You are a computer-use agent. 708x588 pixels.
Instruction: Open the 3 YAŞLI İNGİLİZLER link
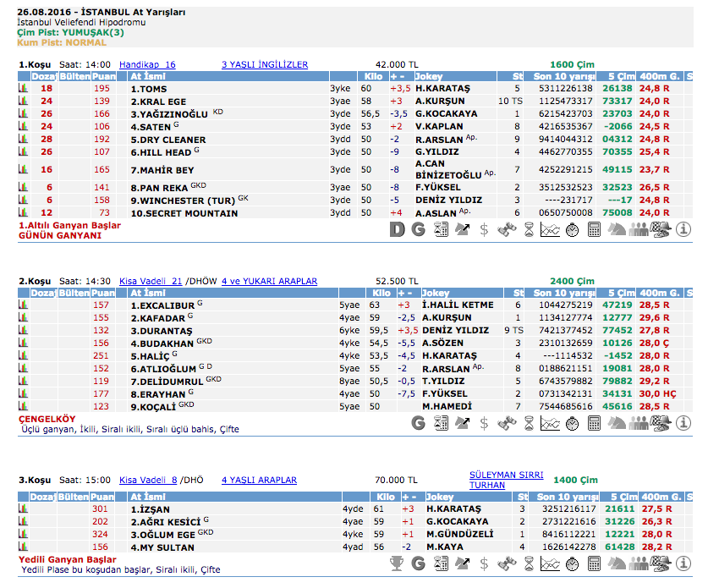click(x=264, y=64)
